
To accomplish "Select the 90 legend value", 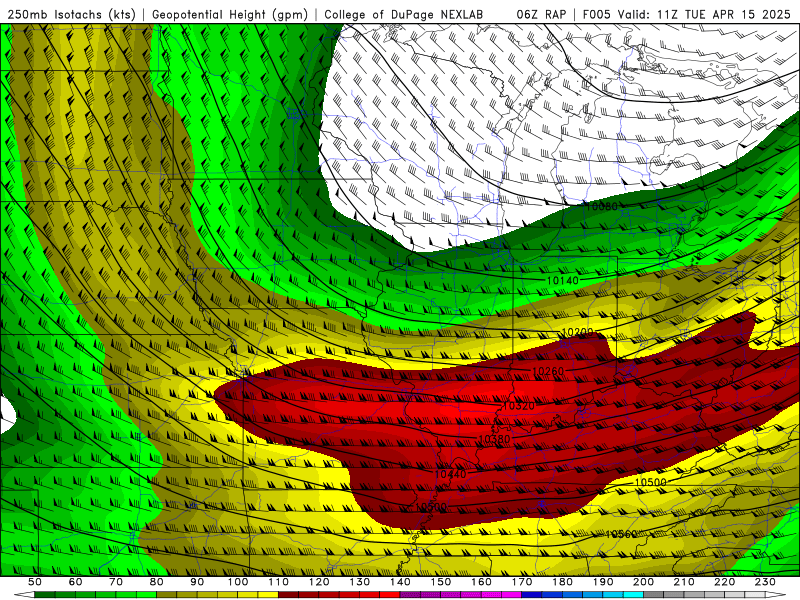I will coord(197,582).
